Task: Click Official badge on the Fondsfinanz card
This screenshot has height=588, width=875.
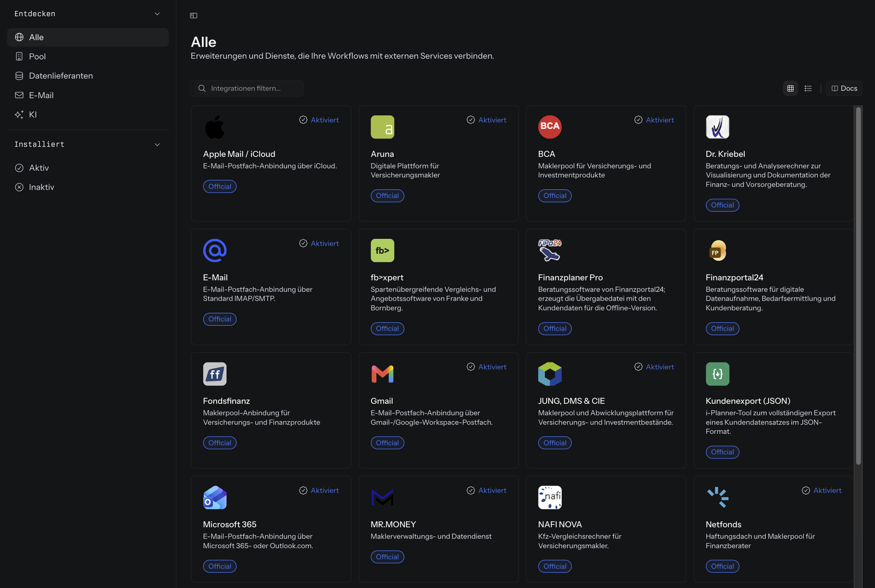Action: 220,443
